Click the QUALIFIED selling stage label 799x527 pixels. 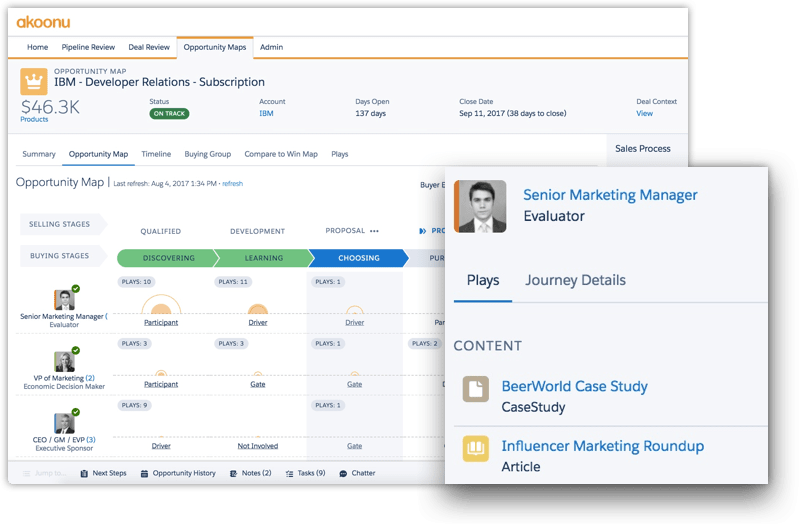tap(161, 231)
